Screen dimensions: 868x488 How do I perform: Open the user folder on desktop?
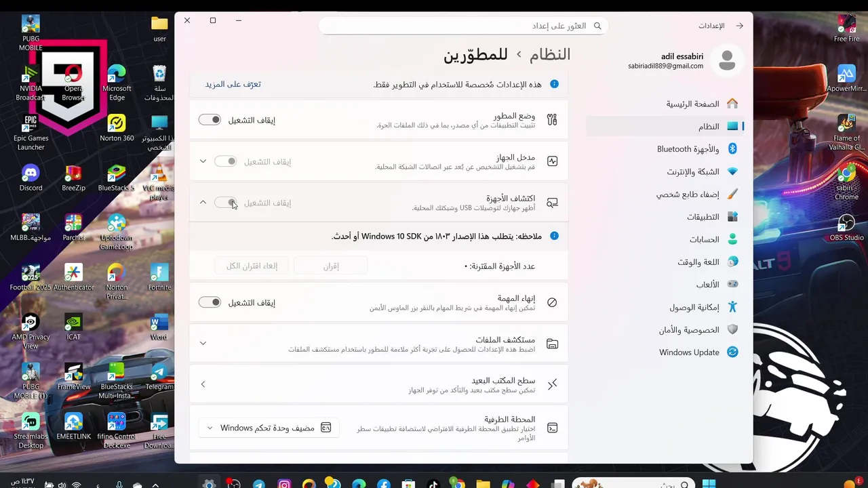tap(159, 28)
